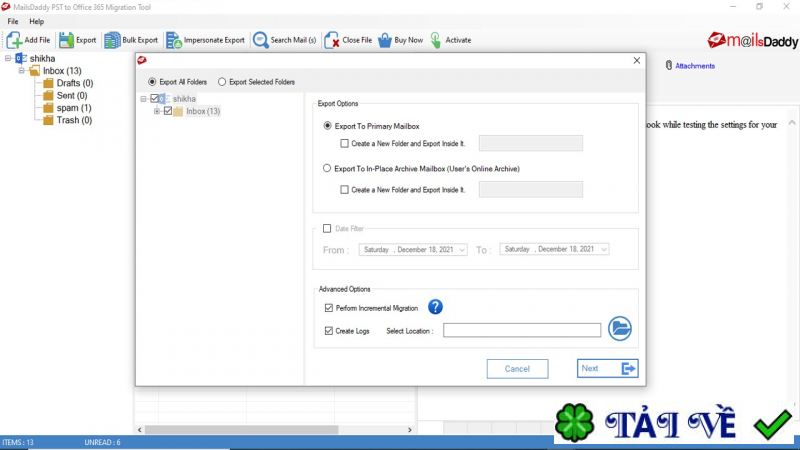Click the Activate toolbar icon
The width and height of the screenshot is (800, 450).
(x=436, y=40)
